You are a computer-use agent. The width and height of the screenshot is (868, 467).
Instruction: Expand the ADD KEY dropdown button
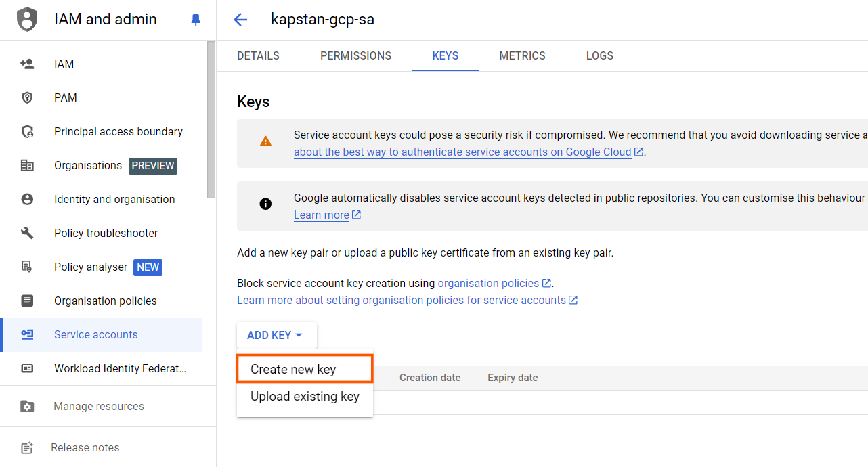[x=276, y=335]
